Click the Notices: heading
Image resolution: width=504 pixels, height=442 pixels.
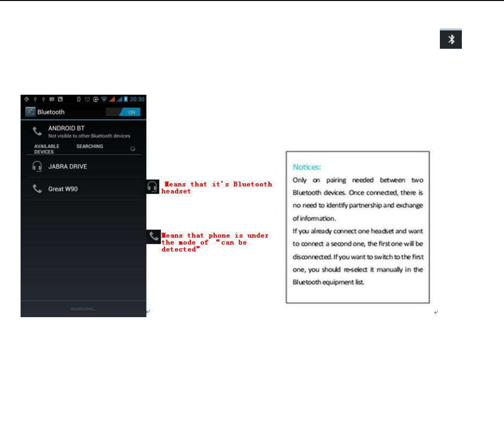(x=307, y=167)
